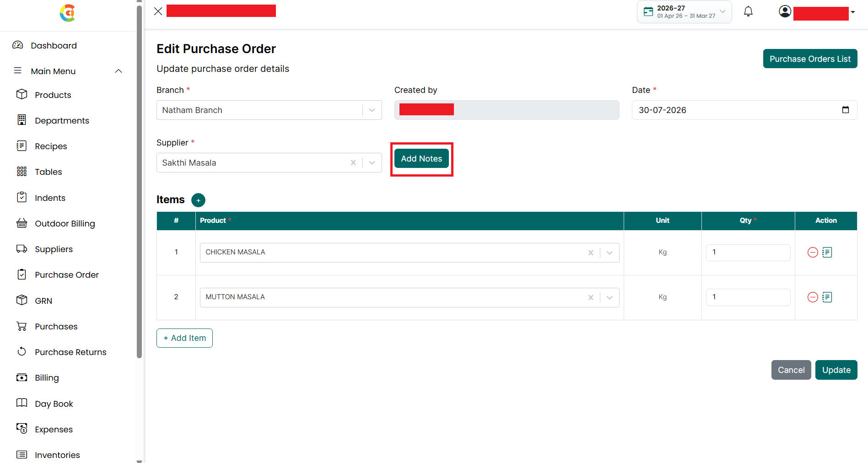Viewport: 868px width, 463px height.
Task: Click the Dashboard gauge icon
Action: click(x=17, y=45)
